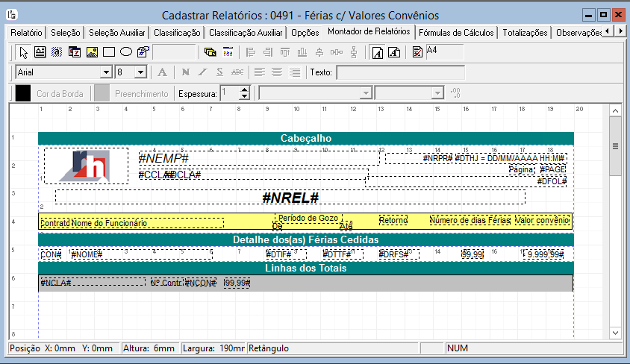Click the Preenchimento fill button
Image resolution: width=630 pixels, height=364 pixels.
click(141, 94)
